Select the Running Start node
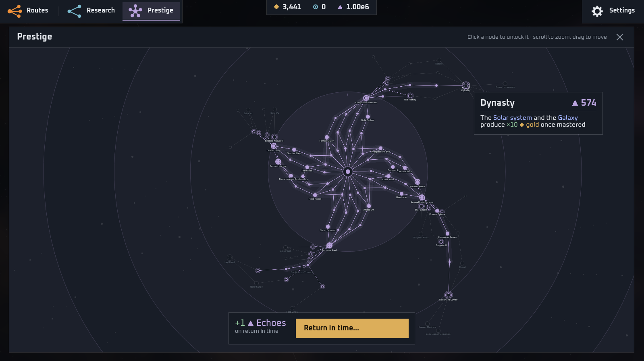The height and width of the screenshot is (361, 644). [329, 245]
